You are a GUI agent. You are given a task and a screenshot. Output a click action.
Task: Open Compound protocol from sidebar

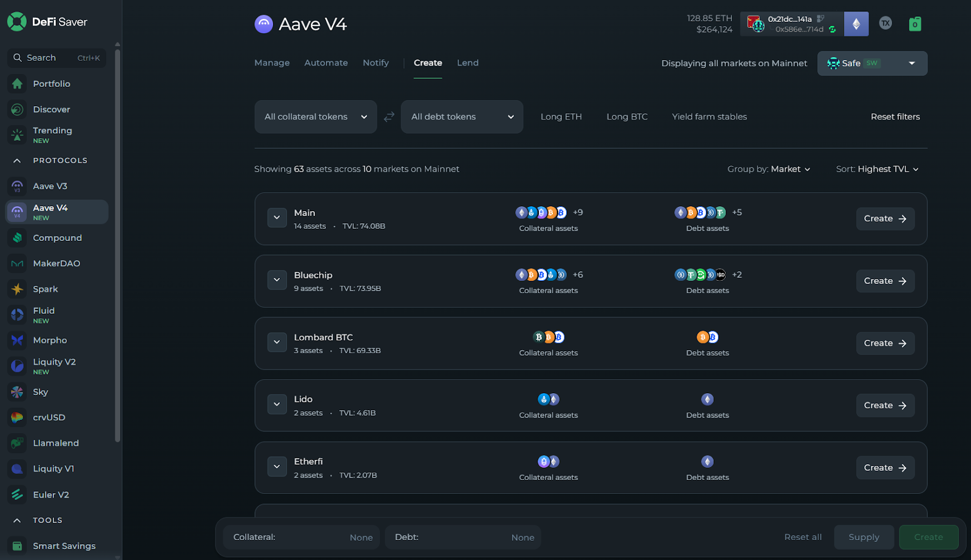point(57,238)
